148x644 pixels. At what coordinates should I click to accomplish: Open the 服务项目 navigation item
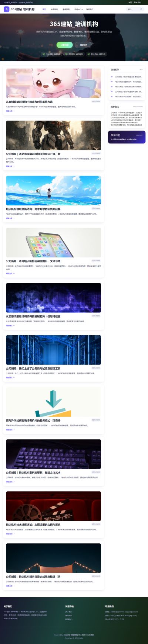(66, 9)
